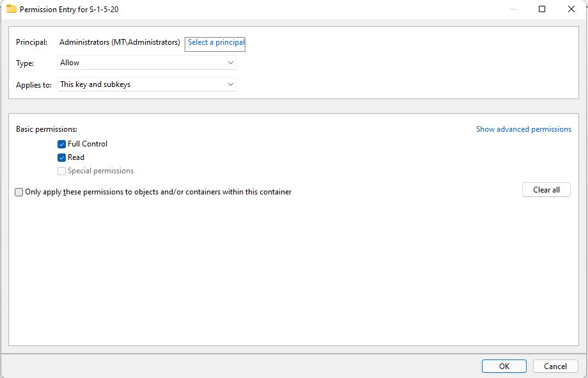Minimize the Permission Entry window

(x=513, y=10)
